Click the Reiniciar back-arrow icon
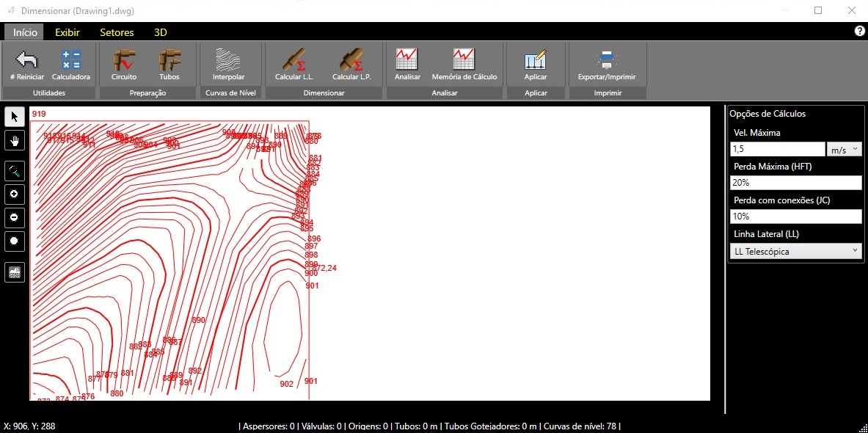The width and height of the screenshot is (868, 433). [x=26, y=59]
